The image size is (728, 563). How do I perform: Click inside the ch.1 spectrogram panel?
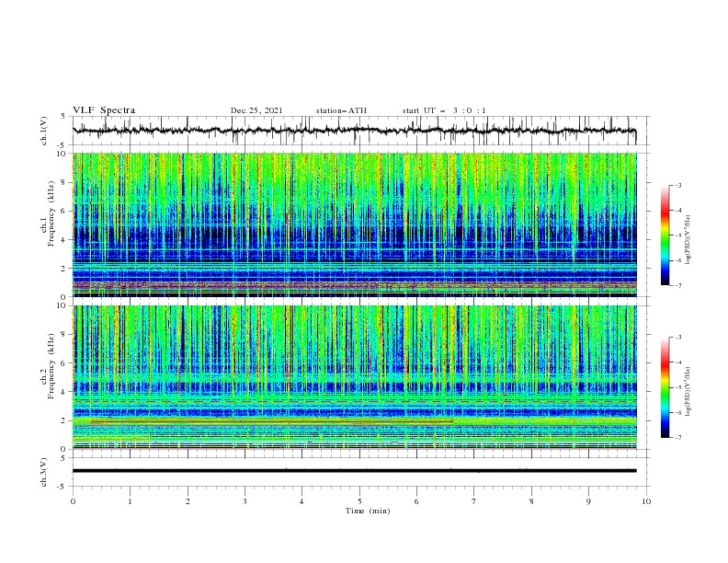354,224
